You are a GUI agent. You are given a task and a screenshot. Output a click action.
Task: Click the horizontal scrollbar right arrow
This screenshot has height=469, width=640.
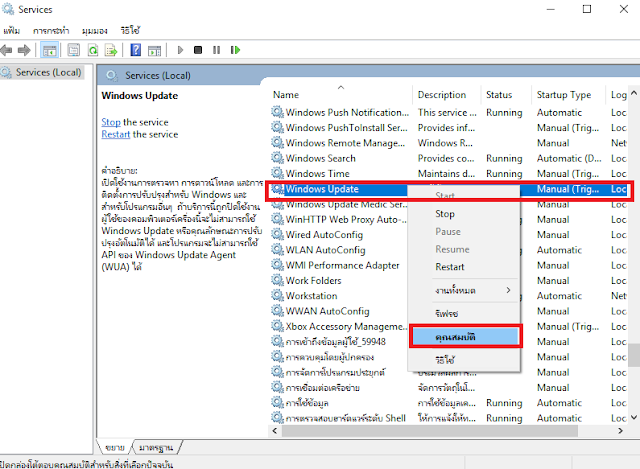tap(620, 431)
